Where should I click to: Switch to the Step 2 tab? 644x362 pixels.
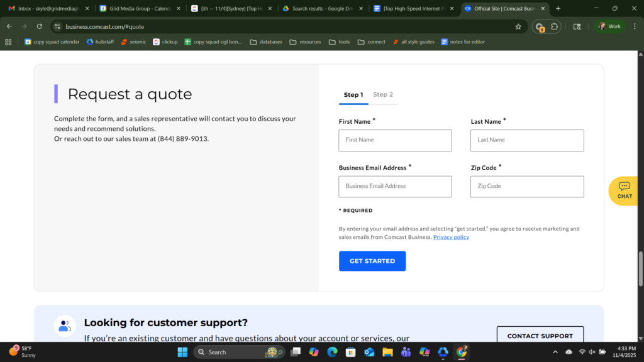(x=382, y=94)
